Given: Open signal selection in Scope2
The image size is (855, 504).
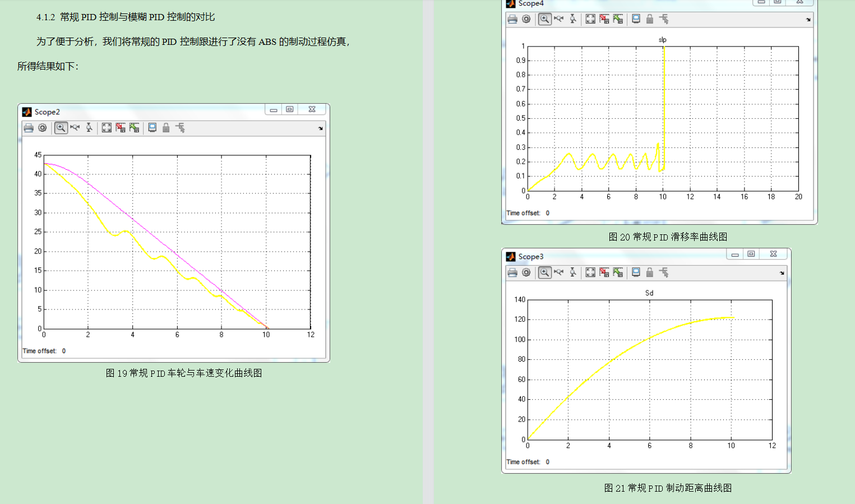Looking at the screenshot, I should coord(180,128).
